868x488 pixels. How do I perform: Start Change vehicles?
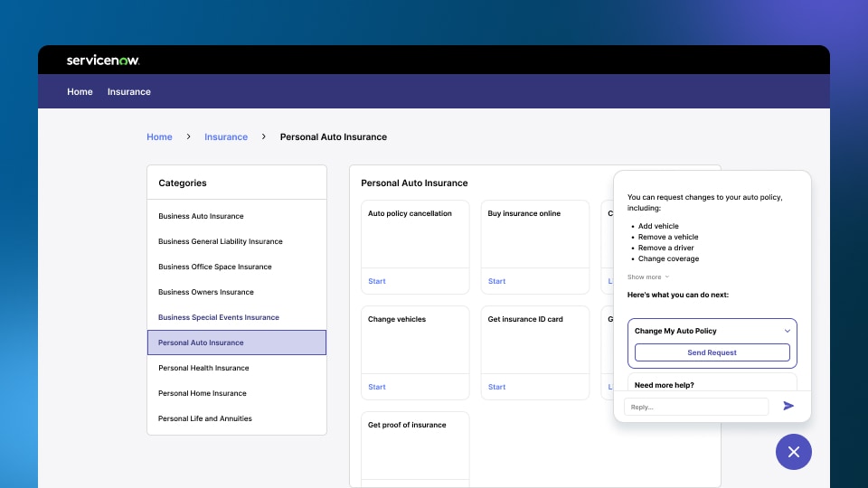(377, 387)
